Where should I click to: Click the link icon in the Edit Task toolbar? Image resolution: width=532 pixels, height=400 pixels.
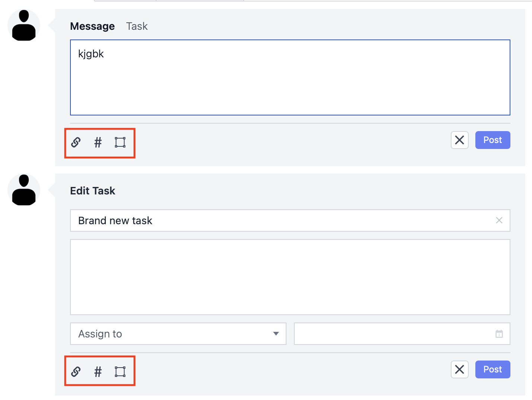click(76, 371)
